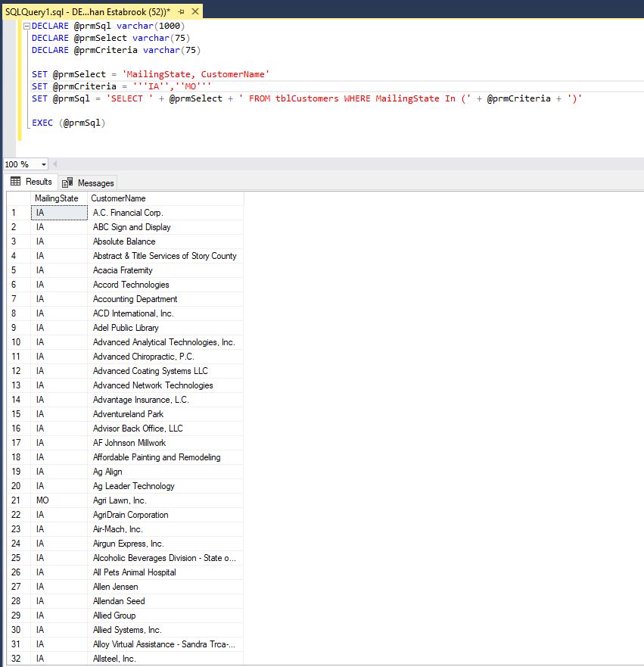Click 'Ag Leader Technology' cell

point(166,486)
